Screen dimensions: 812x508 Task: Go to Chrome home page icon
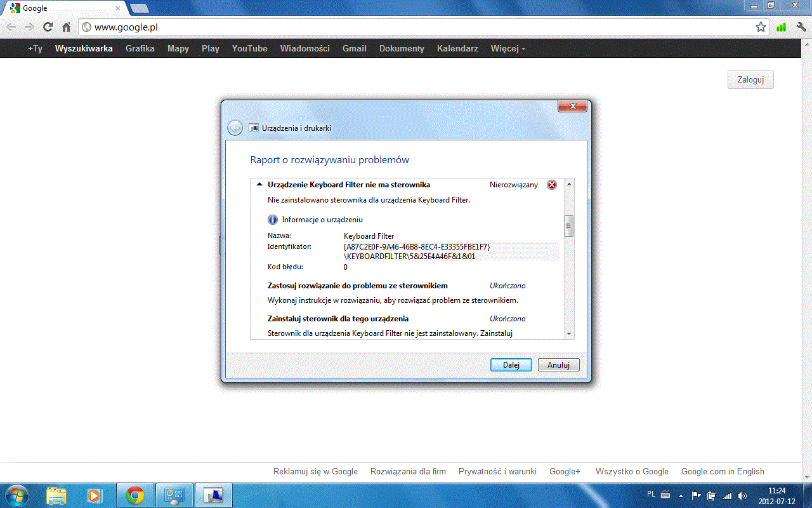point(66,27)
